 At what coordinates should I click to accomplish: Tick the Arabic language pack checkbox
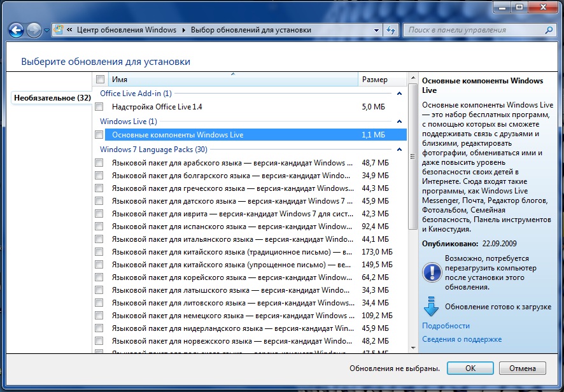(x=99, y=163)
